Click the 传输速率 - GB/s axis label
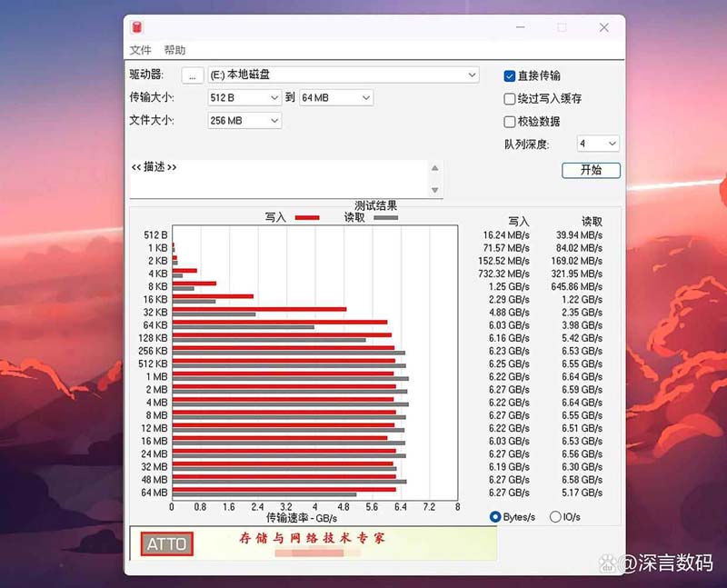727x588 pixels. [x=302, y=518]
